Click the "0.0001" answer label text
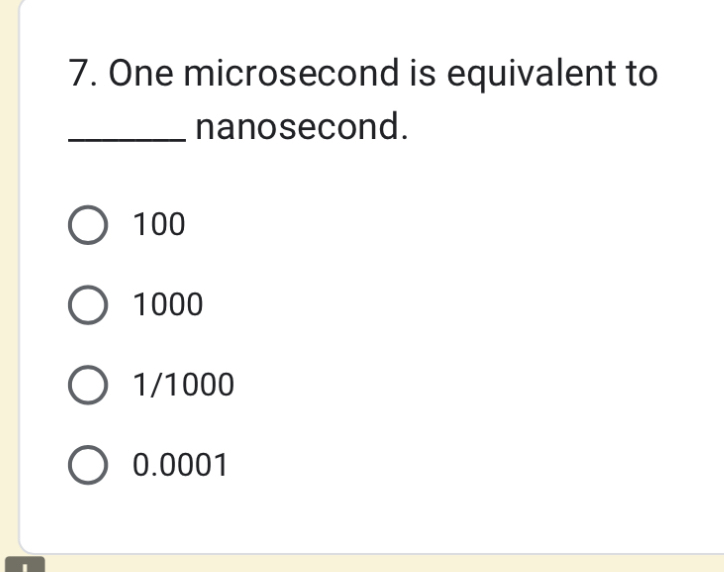Image resolution: width=724 pixels, height=572 pixels. point(181,465)
